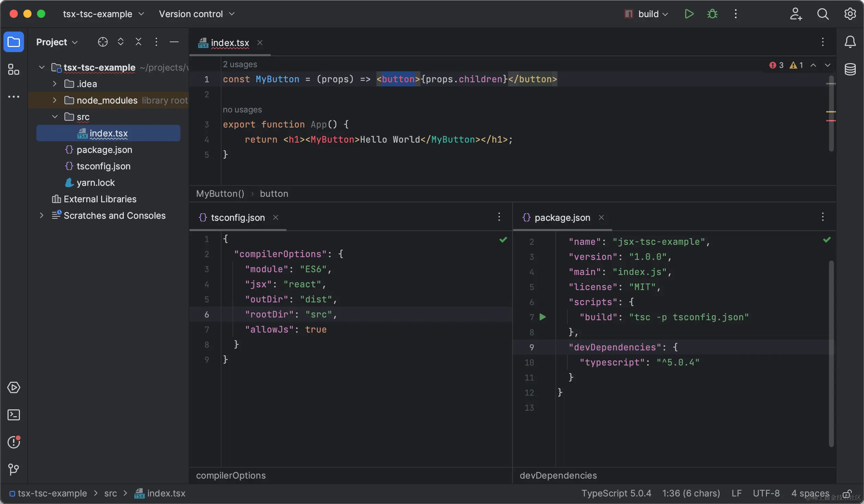The height and width of the screenshot is (504, 864).
Task: Open the Problems tool window icon
Action: (14, 442)
